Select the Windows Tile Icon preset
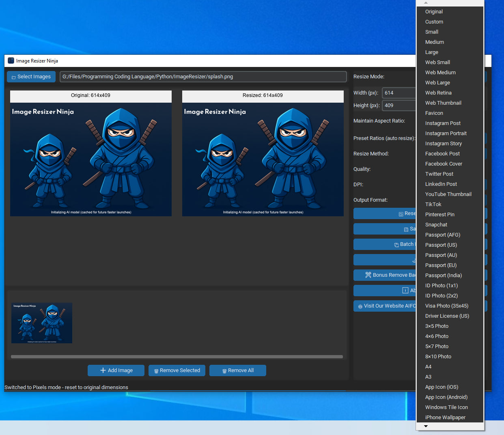504x435 pixels. 450,407
